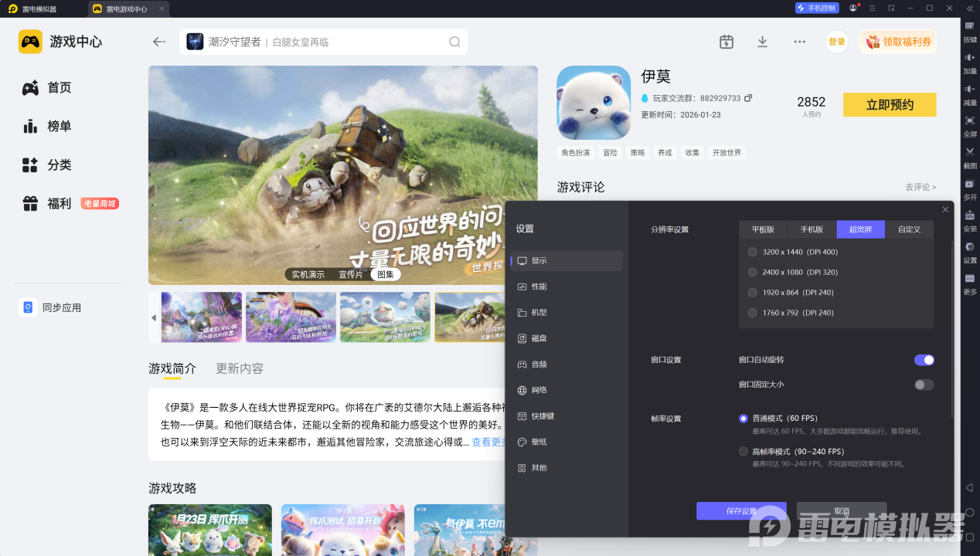
Task: Click the search magnifier icon
Action: pos(454,42)
